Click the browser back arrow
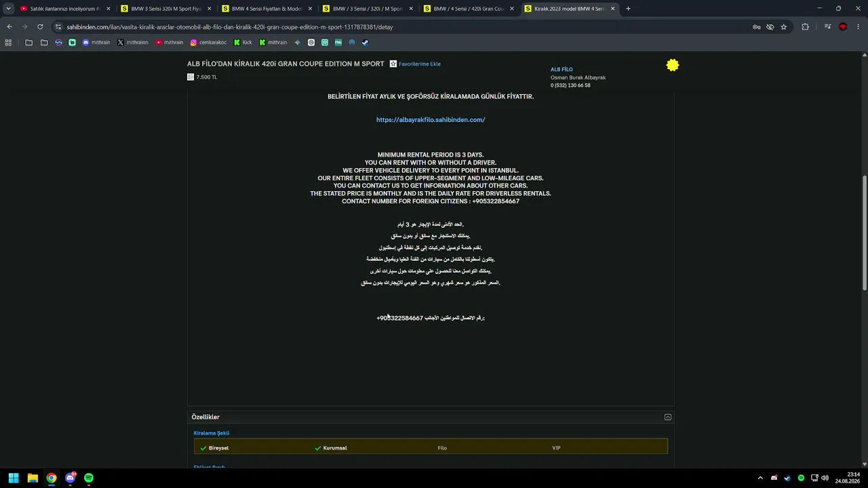868x488 pixels. (x=9, y=26)
